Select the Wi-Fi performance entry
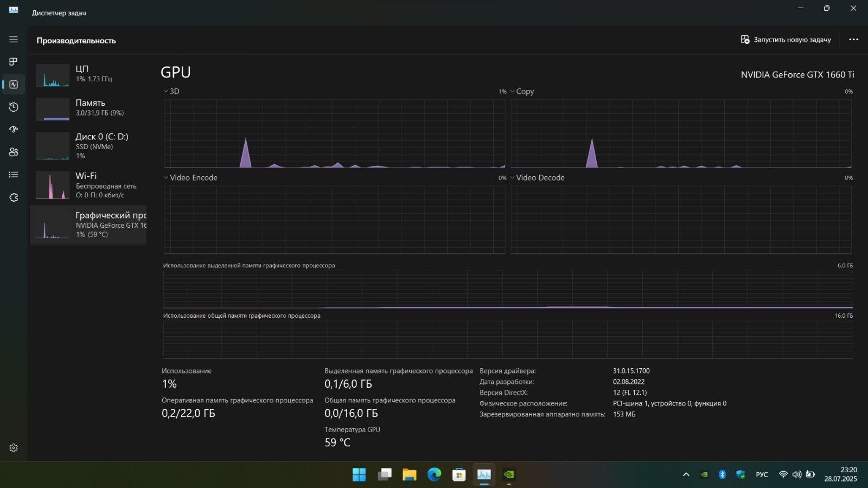 [88, 185]
